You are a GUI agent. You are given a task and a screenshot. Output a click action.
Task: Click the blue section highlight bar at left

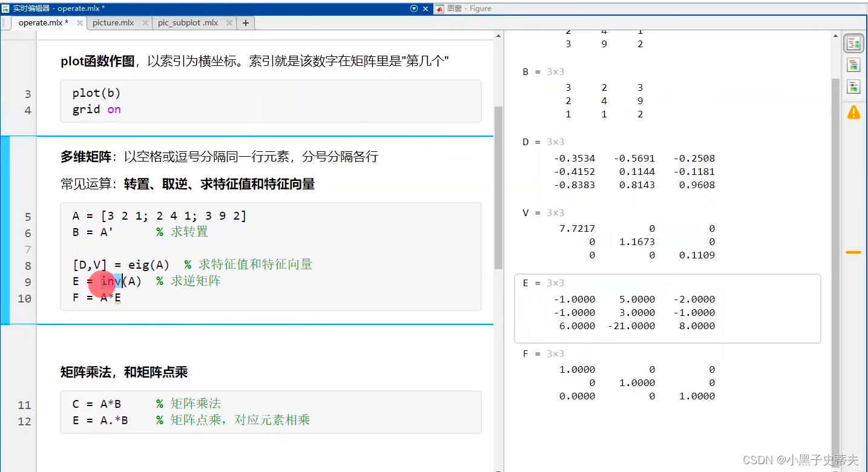[5, 230]
